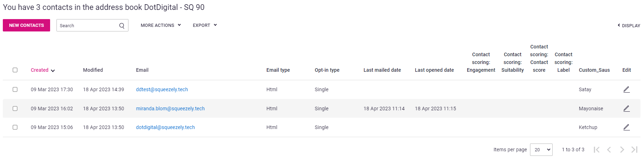Screen dimensions: 644x158
Task: Go to the next page arrow
Action: [x=622, y=150]
